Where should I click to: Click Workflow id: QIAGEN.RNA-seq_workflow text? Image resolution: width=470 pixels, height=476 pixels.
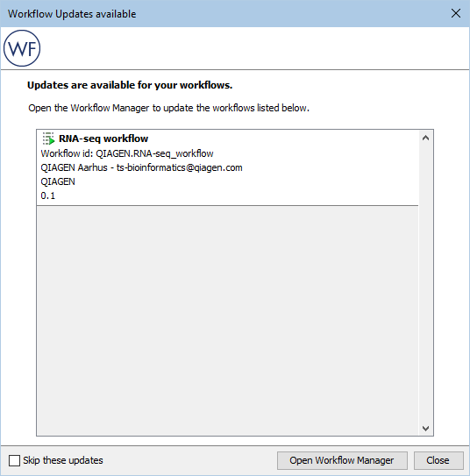point(127,153)
